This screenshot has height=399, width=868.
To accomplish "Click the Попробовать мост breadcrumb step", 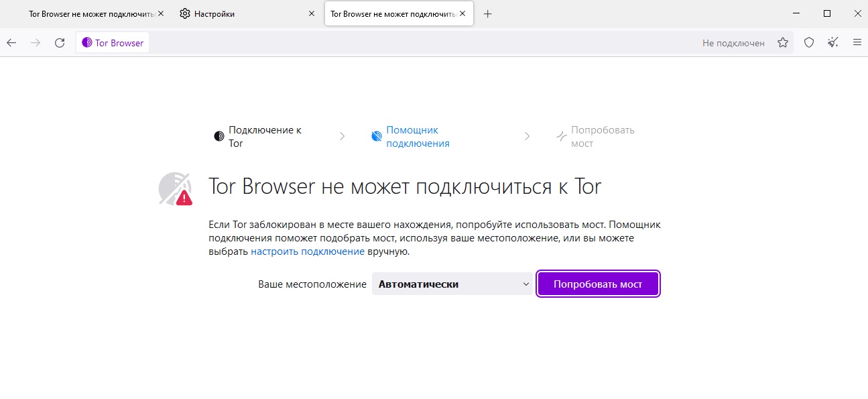I will click(603, 137).
